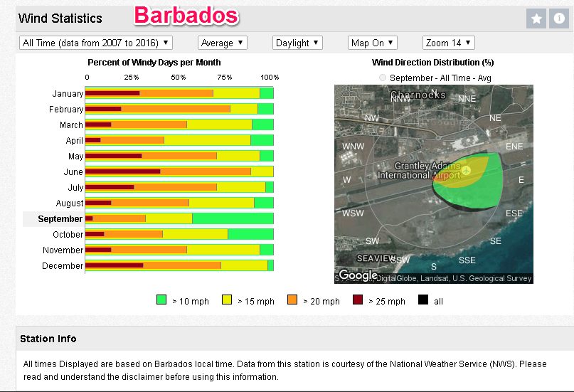The image size is (574, 392).
Task: Click the yellow > 15 mph legend swatch
Action: (x=227, y=301)
